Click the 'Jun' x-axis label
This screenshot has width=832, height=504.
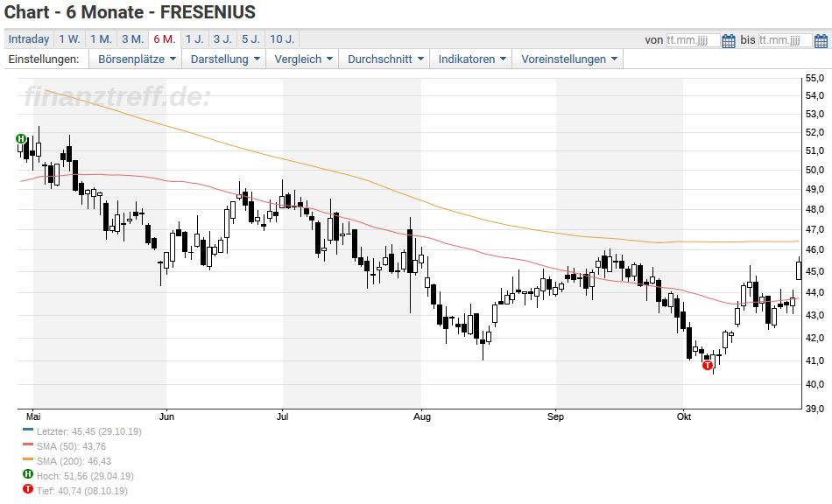166,416
